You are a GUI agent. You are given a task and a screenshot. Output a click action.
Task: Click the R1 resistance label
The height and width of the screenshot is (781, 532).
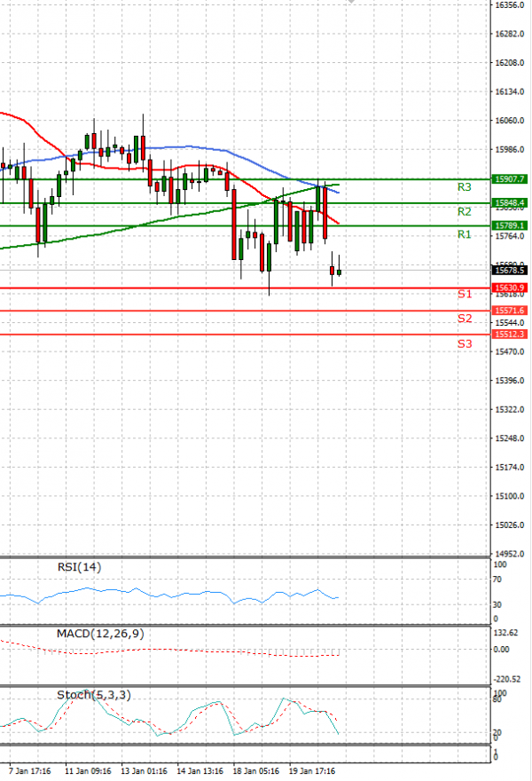[464, 234]
